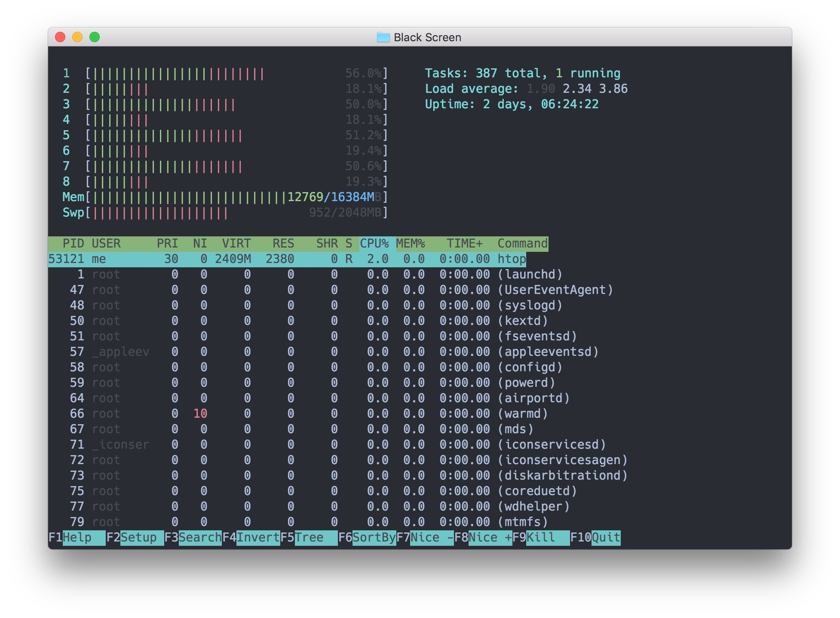Click the folder icon in title bar
The image size is (840, 618).
pos(383,37)
